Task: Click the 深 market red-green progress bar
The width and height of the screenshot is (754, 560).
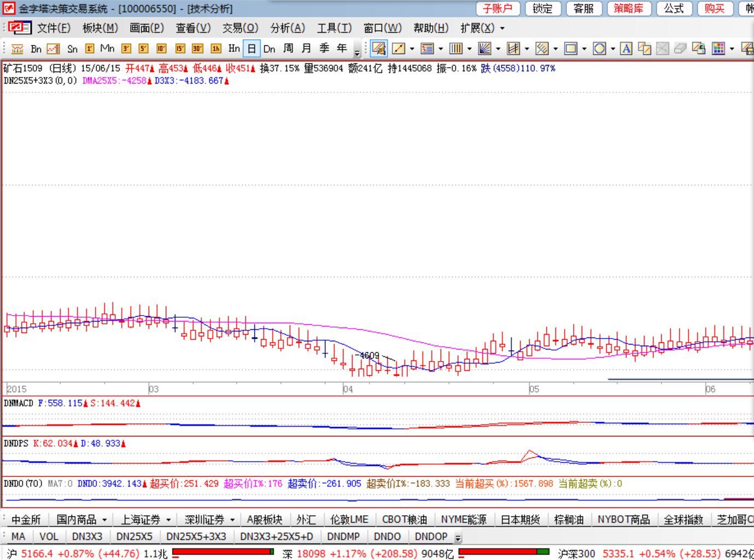Action: (x=504, y=552)
